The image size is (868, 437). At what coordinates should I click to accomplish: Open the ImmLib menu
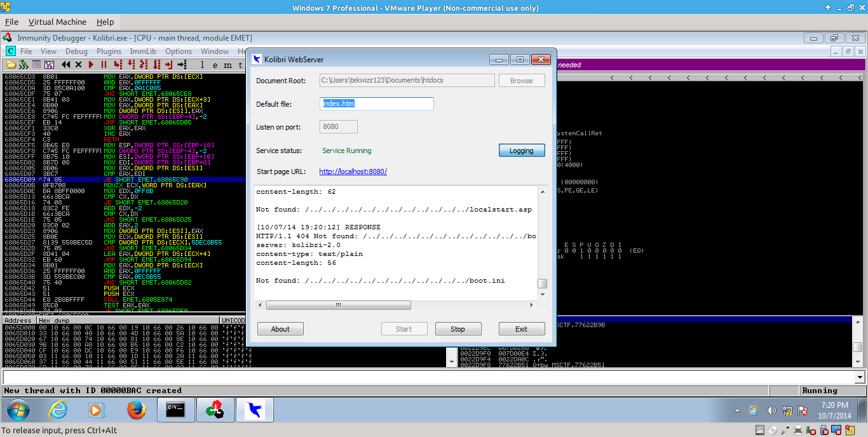coord(143,51)
